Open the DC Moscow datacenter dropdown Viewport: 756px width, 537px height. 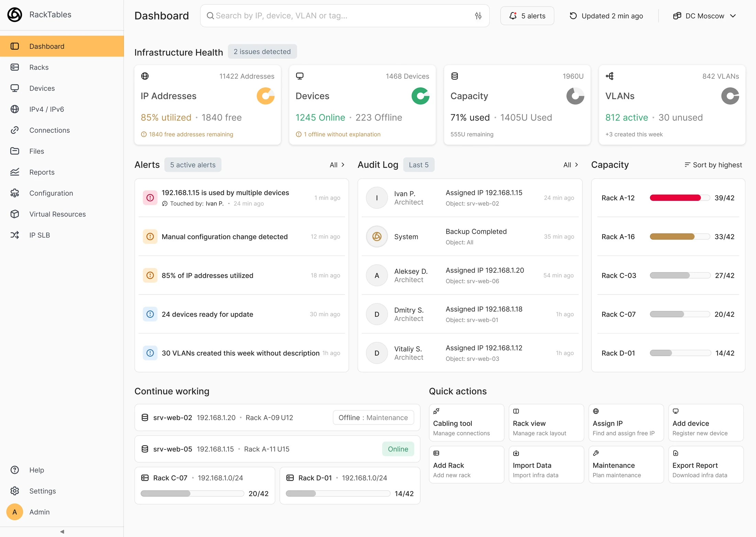click(704, 16)
